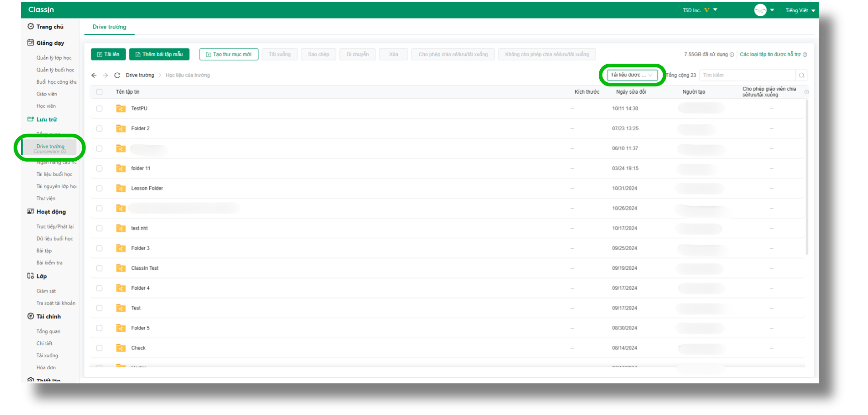Toggle the select-all checkbox in header
The height and width of the screenshot is (415, 868).
pyautogui.click(x=100, y=92)
